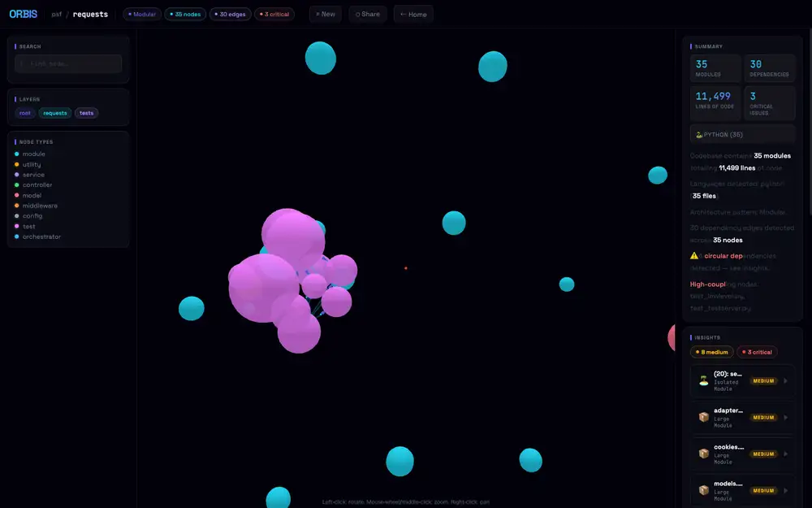Click the 3 critical badge in header
Screen dimensions: 812x508
(x=274, y=14)
